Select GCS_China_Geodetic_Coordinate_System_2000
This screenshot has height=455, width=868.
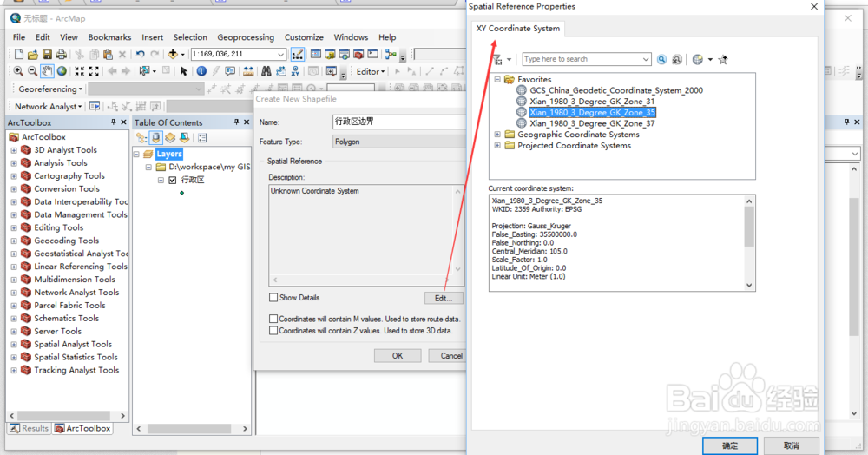(x=616, y=90)
